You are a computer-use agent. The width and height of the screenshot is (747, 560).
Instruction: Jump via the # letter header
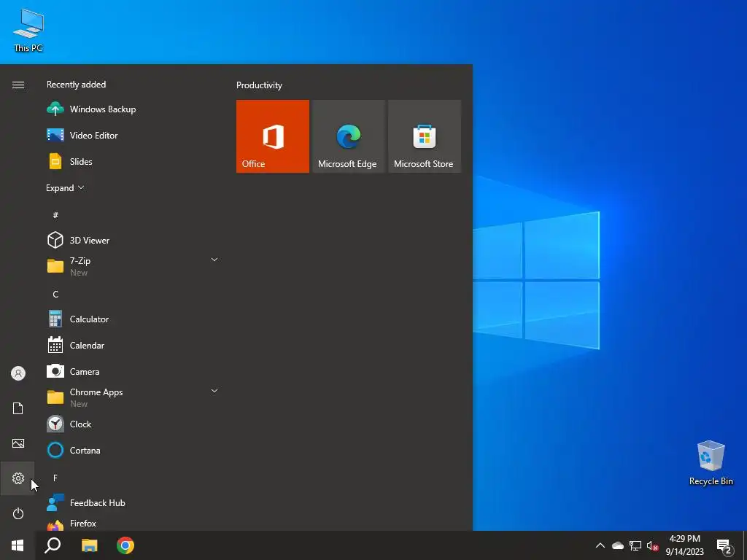[55, 215]
